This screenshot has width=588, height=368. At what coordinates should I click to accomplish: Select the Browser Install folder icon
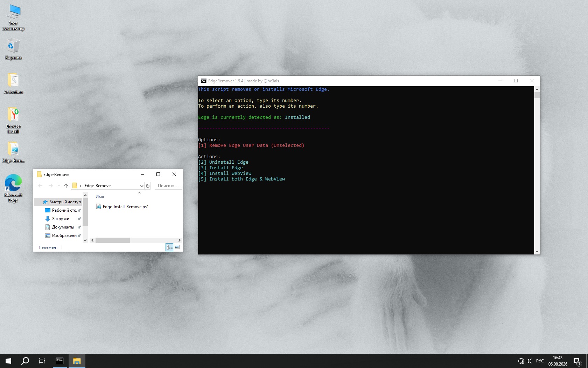pos(13,120)
